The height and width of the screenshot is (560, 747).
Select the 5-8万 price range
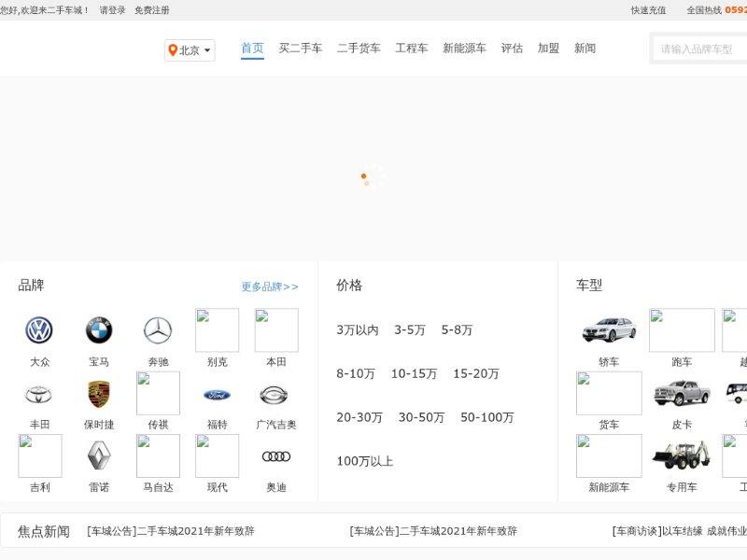[x=457, y=330]
